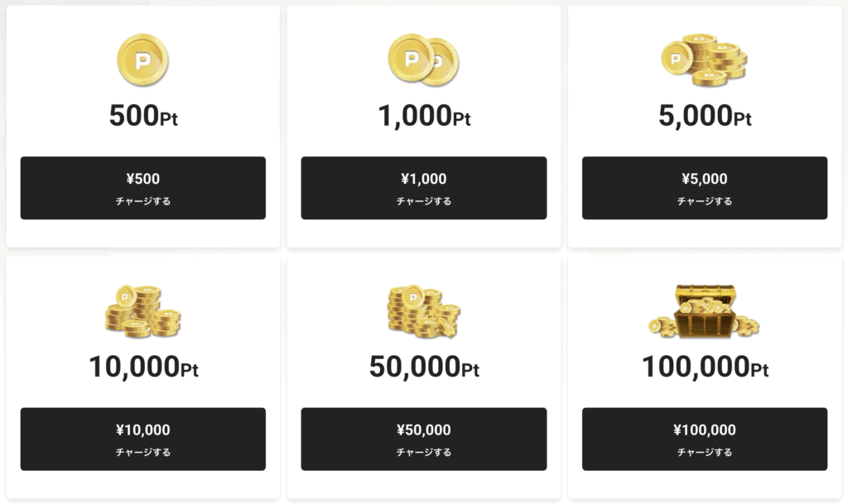Click the single gold coin icon for 500Pt
This screenshot has height=504, width=848.
(x=142, y=60)
